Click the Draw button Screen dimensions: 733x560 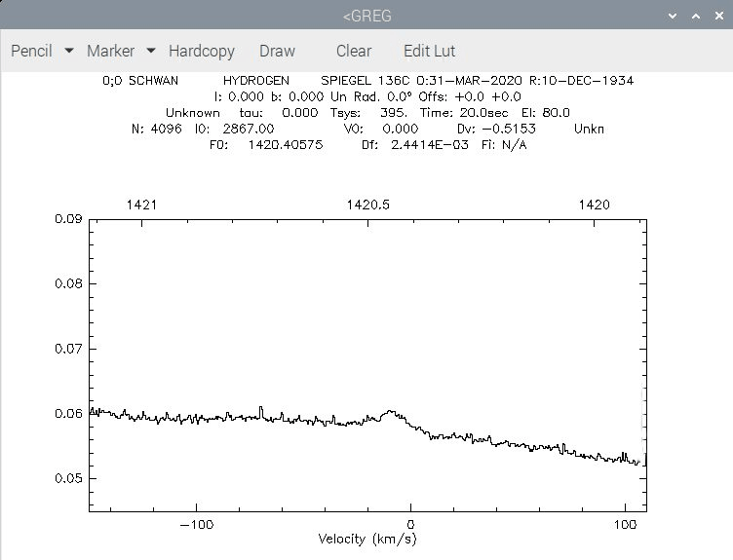pyautogui.click(x=277, y=51)
